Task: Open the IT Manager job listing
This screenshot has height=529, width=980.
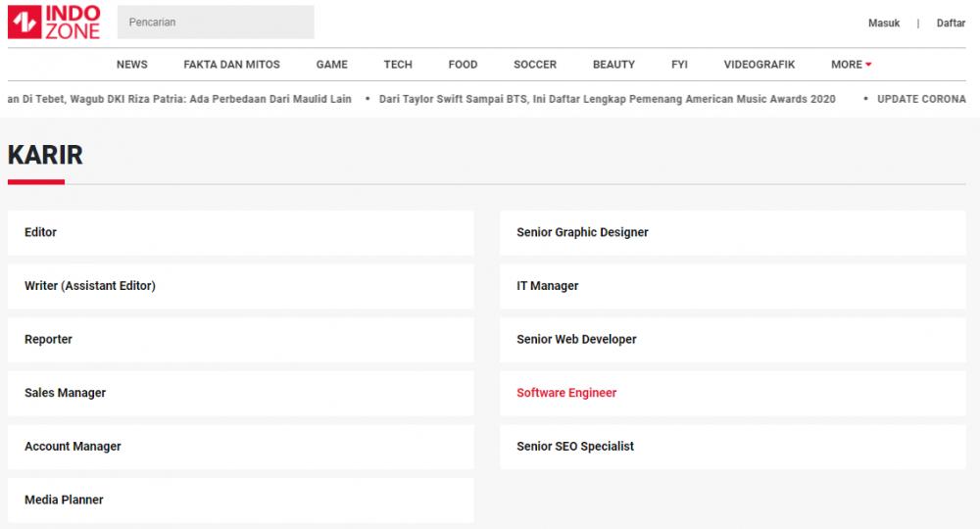Action: point(732,286)
